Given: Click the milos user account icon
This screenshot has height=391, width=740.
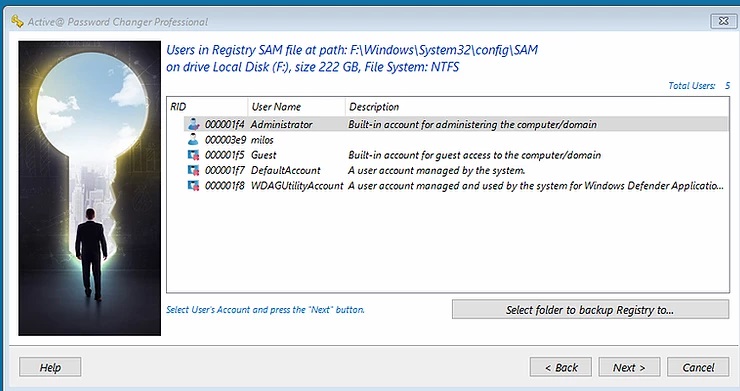Looking at the screenshot, I should tap(193, 139).
